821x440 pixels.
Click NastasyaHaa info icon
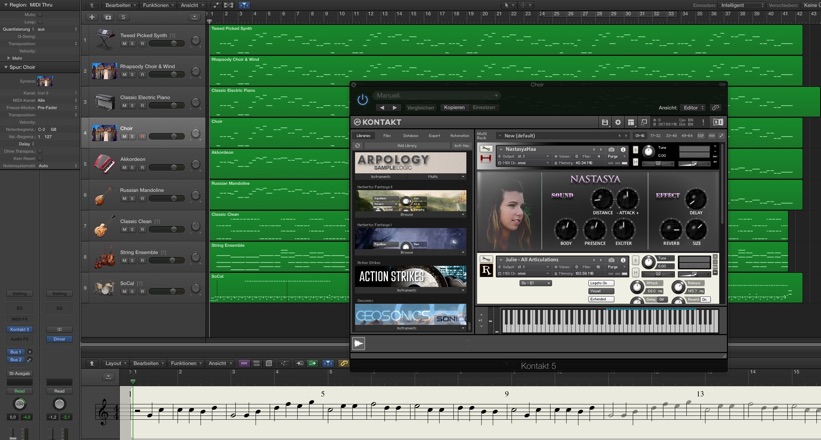click(x=623, y=149)
